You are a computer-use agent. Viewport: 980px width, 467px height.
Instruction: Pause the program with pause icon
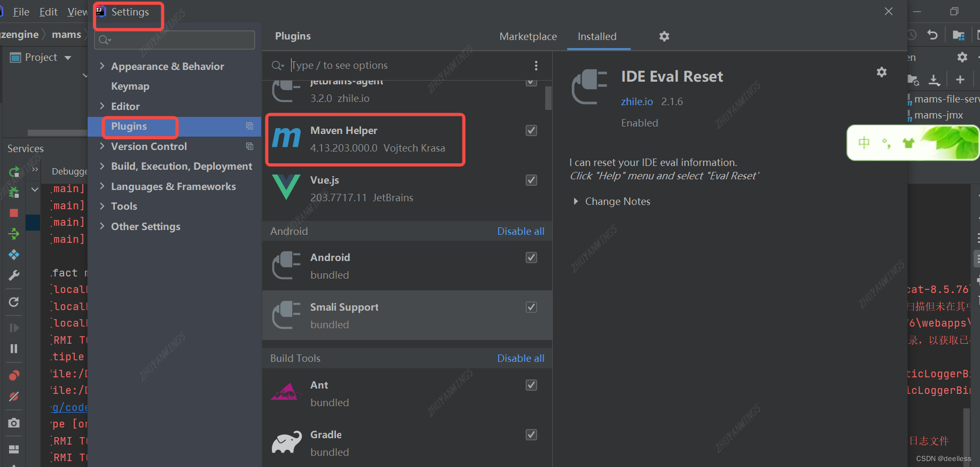click(14, 349)
